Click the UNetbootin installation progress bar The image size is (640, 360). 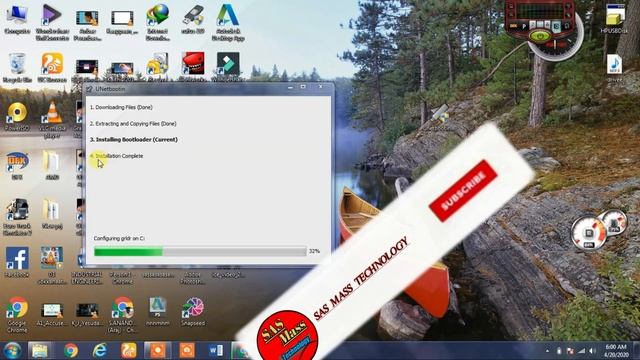200,251
